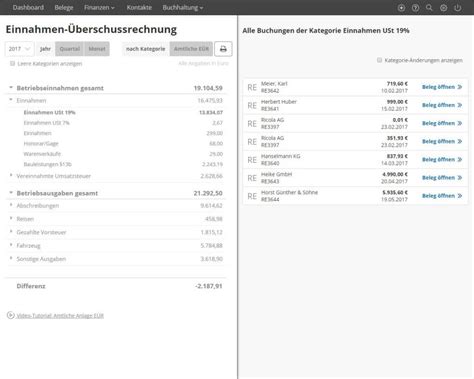
Task: Click the plus (add) icon in top bar
Action: tap(401, 8)
